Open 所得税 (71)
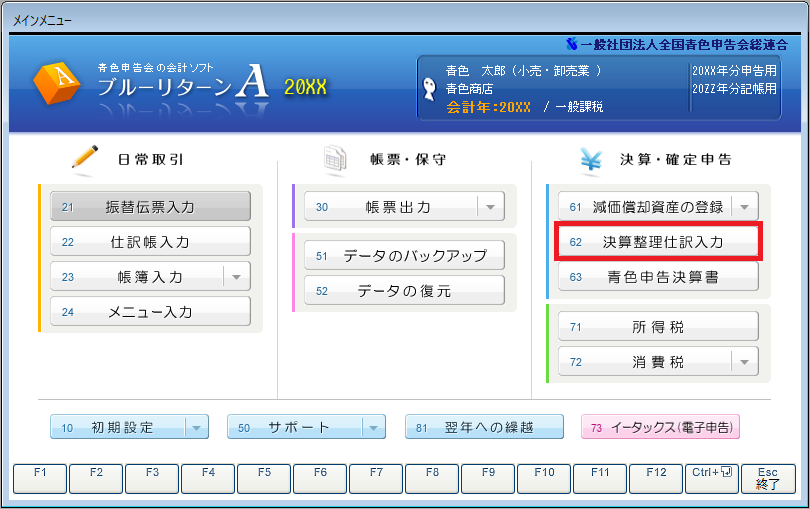This screenshot has width=810, height=509. pyautogui.click(x=659, y=327)
